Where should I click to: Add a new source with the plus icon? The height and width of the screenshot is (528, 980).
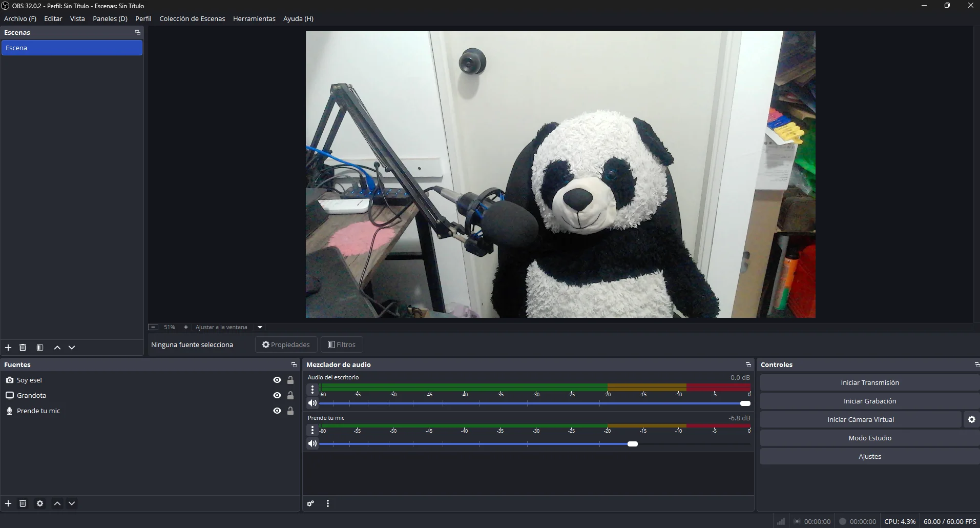[8, 503]
